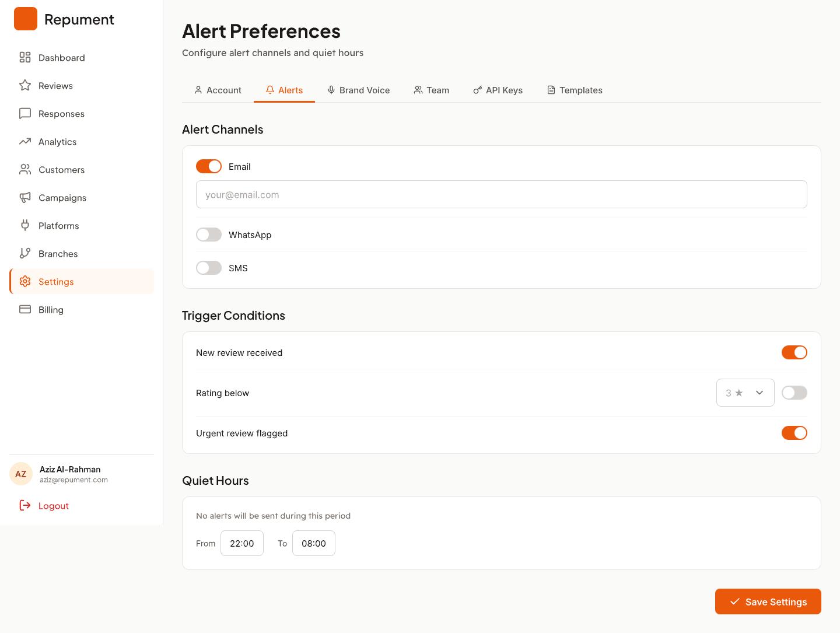Click the Billing credit card icon
840x633 pixels.
[x=25, y=309]
